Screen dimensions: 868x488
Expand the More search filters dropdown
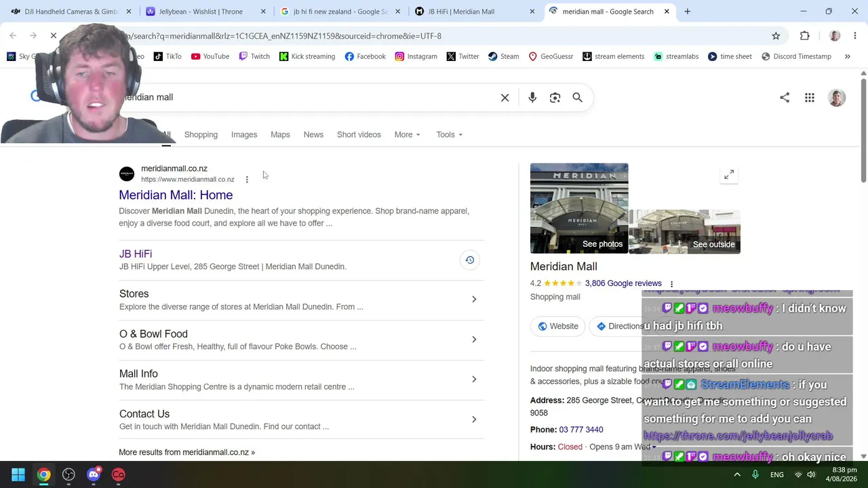point(408,135)
